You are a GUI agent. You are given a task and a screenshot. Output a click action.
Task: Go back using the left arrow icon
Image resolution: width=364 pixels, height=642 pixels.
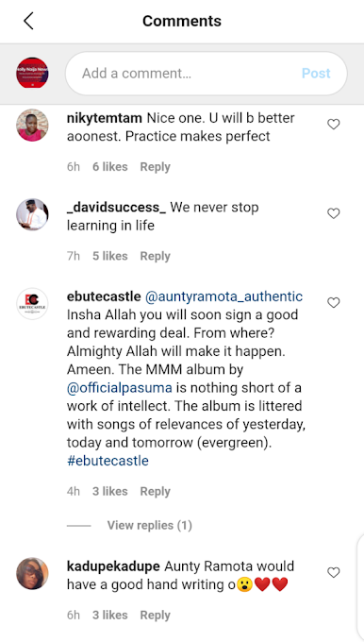tap(28, 21)
